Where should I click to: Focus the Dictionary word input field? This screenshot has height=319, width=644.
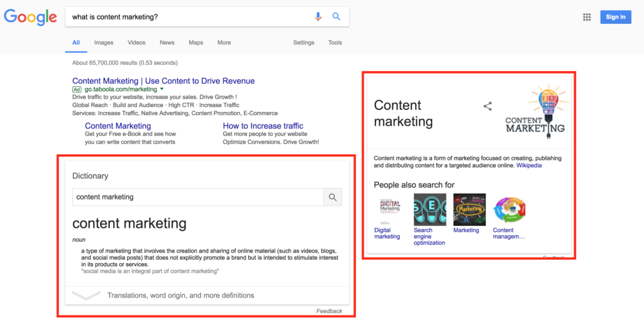(x=198, y=198)
